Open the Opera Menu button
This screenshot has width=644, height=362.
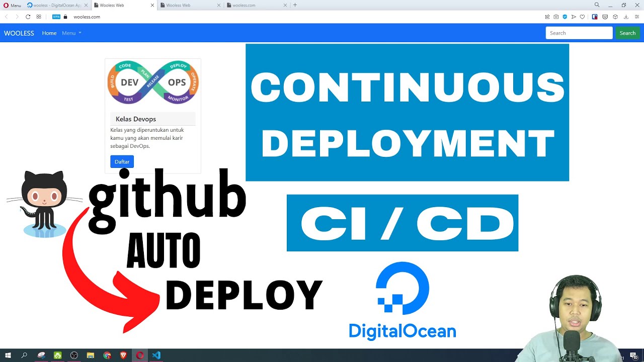13,5
